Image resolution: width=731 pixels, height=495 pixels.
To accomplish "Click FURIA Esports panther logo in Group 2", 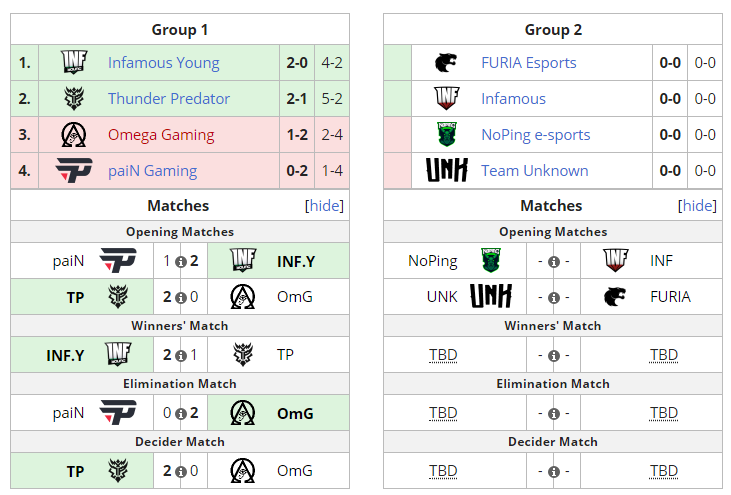I will (447, 63).
